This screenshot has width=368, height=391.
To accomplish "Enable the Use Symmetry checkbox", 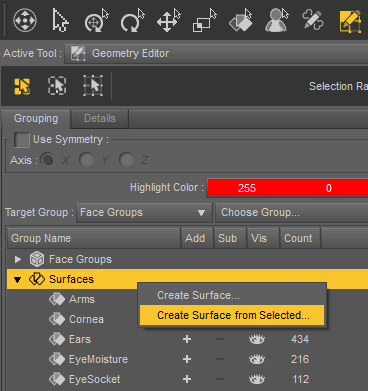I will tap(22, 140).
